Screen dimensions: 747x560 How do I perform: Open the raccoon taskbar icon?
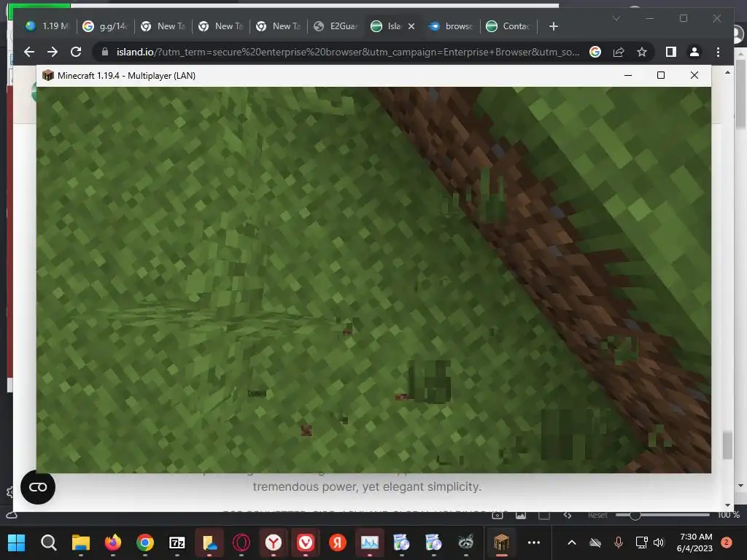pyautogui.click(x=466, y=542)
